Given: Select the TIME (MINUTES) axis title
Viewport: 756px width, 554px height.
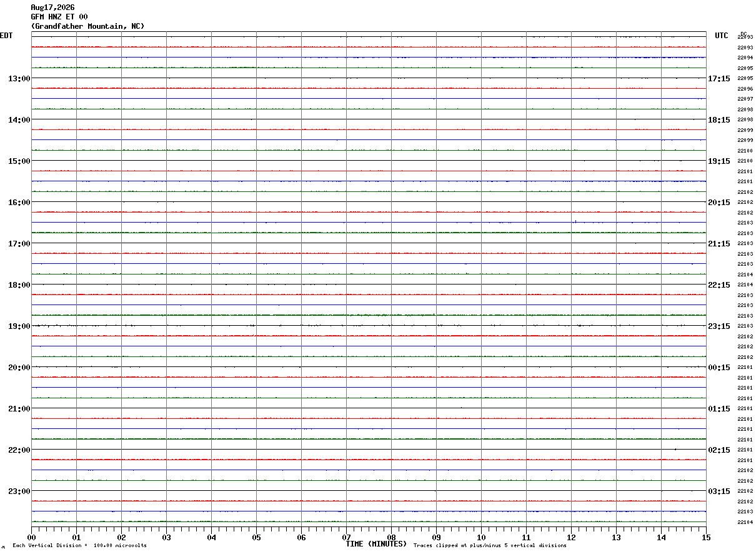Looking at the screenshot, I should (376, 544).
